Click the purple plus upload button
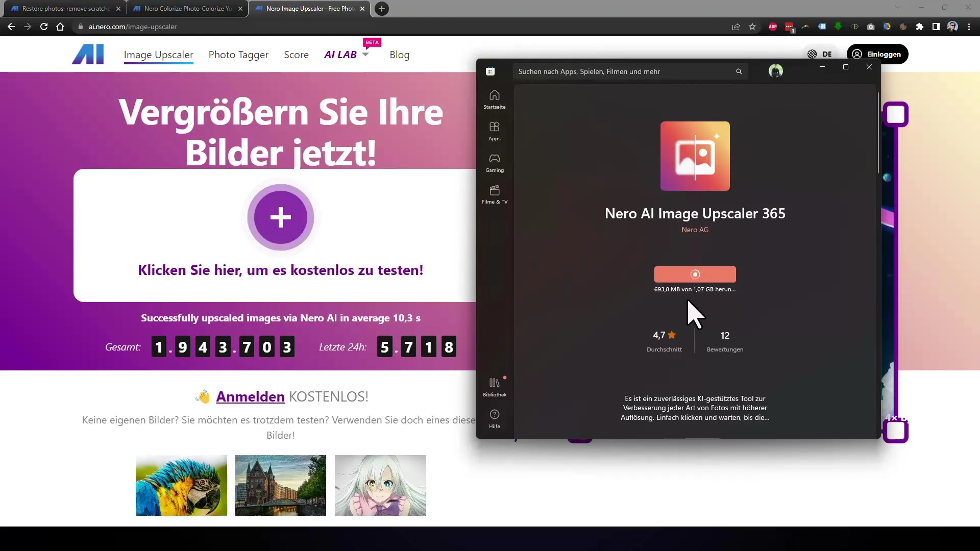The image size is (980, 551). (281, 217)
